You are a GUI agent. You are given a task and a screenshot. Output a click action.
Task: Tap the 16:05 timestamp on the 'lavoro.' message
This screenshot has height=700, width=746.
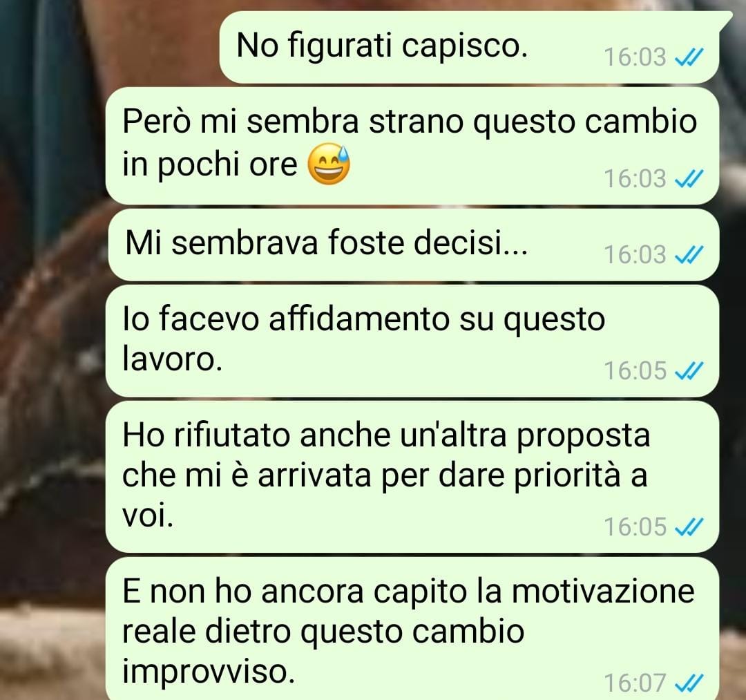pyautogui.click(x=635, y=370)
